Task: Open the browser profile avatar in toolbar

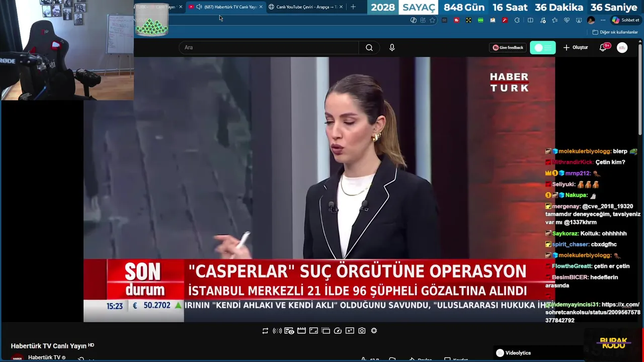Action: tap(591, 20)
